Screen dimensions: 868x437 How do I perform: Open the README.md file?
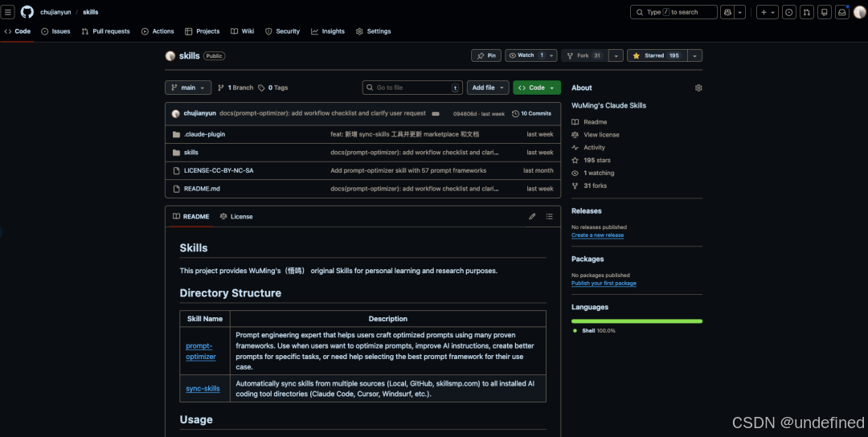pyautogui.click(x=202, y=190)
